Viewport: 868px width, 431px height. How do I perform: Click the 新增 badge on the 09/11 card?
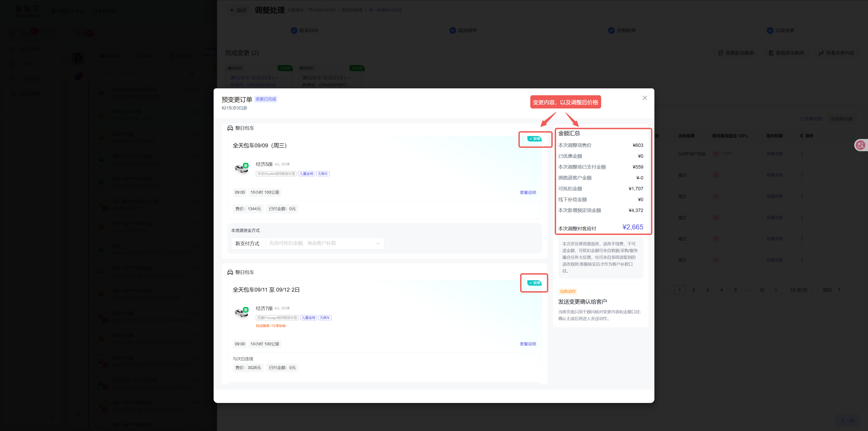point(534,283)
